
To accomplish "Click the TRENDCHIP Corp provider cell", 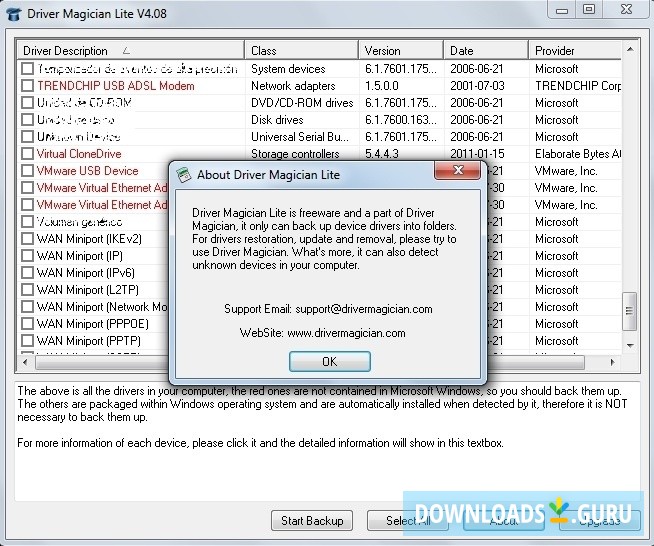I will click(x=578, y=86).
